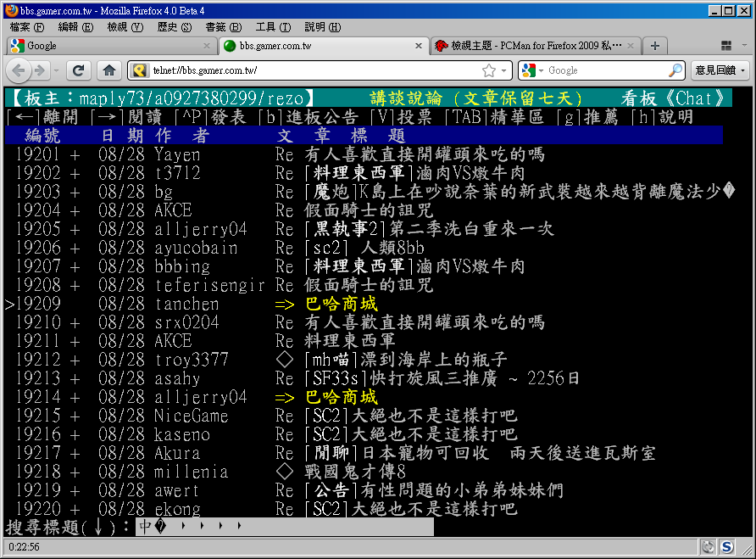Click the 19214 alljerry04 巴哈商城 row
This screenshot has height=559, width=756.
click(x=196, y=397)
